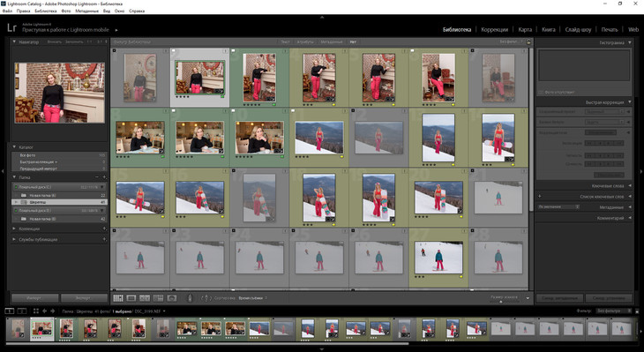Switch to the Печать module
The height and width of the screenshot is (352, 644).
pos(610,30)
